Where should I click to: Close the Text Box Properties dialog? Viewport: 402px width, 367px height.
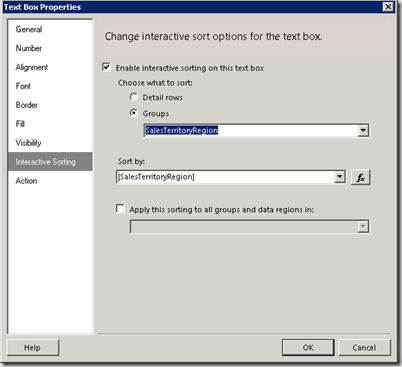(x=388, y=7)
